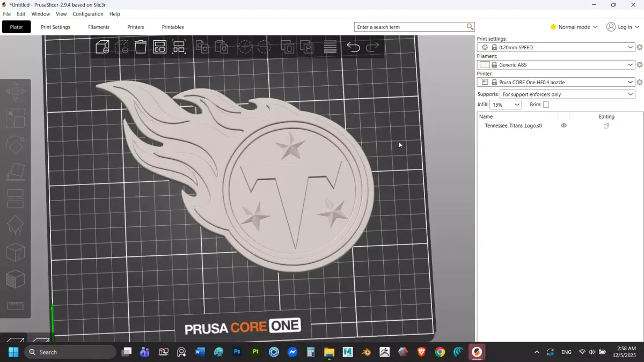Open Printer settings gear icon
Image resolution: width=644 pixels, height=362 pixels.
(x=639, y=83)
